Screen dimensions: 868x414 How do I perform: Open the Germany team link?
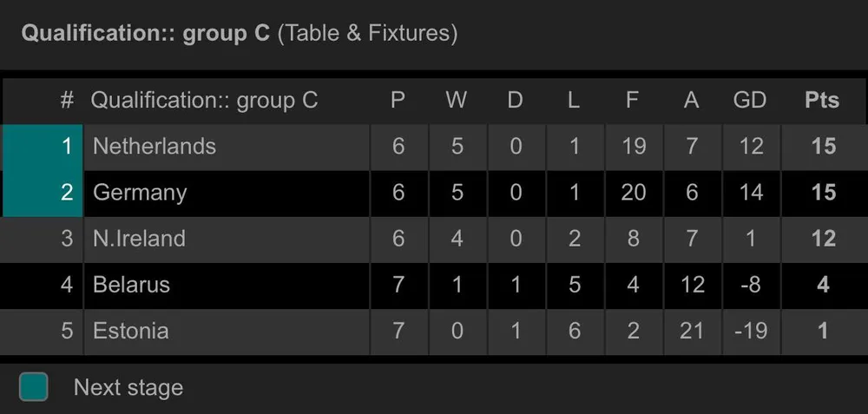tap(140, 192)
